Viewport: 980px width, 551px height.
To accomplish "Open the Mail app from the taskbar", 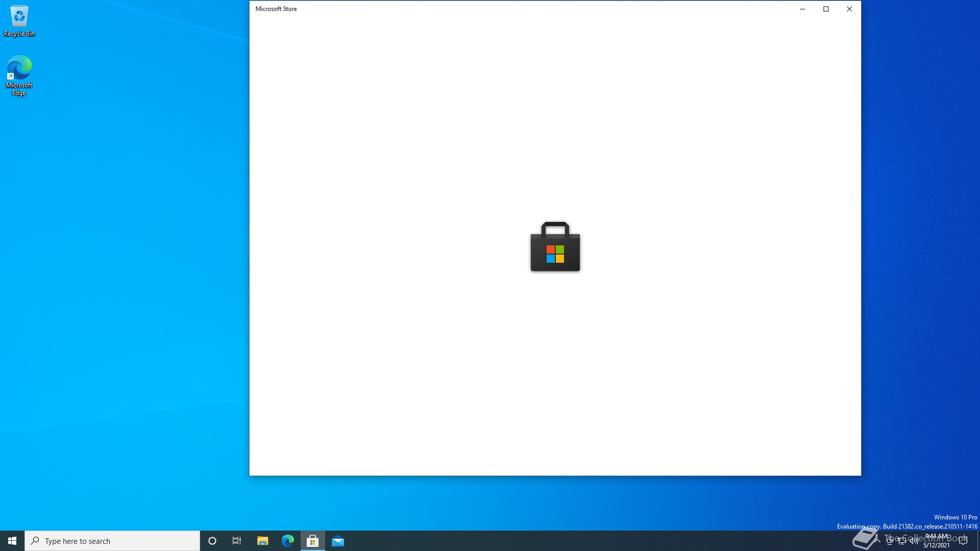I will point(338,541).
